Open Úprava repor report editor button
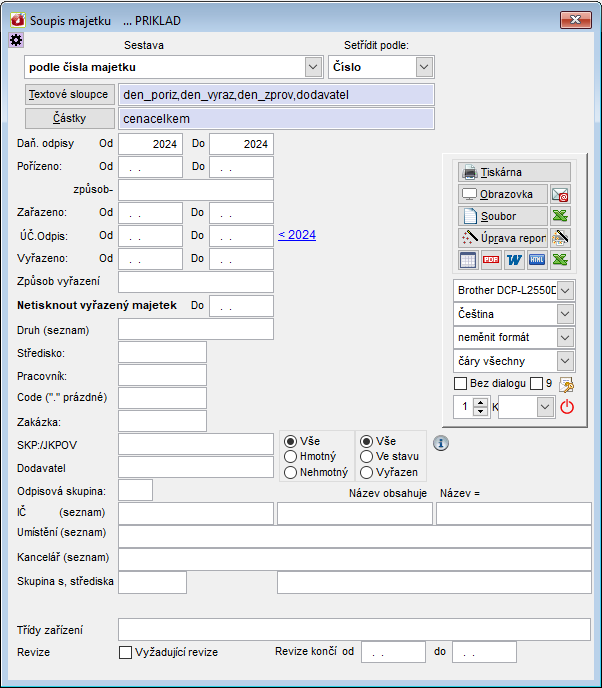 (503, 238)
